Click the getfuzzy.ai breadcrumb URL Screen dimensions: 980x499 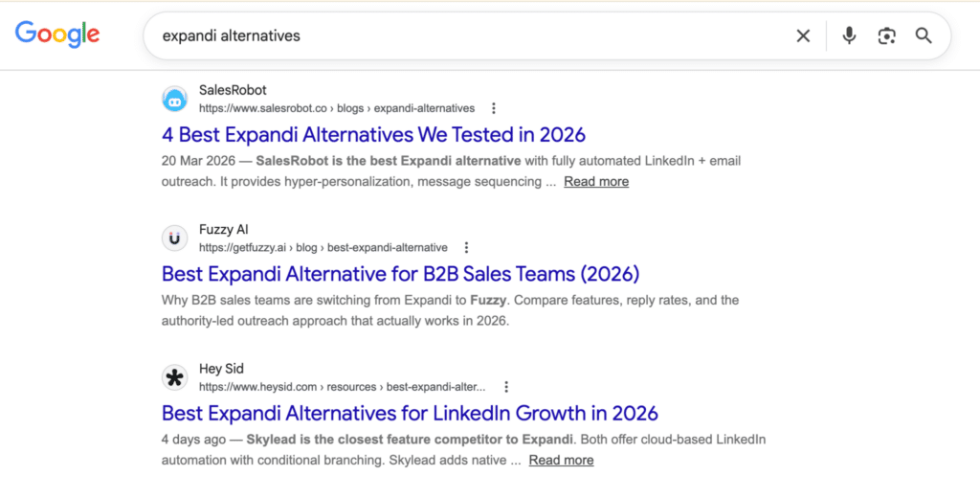coord(323,248)
